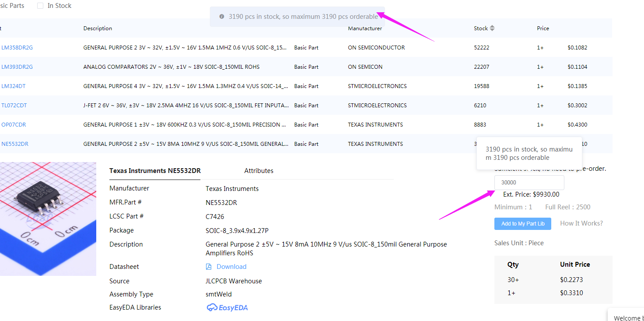
Task: Click the 1+ unit price $0.3310
Action: [571, 293]
